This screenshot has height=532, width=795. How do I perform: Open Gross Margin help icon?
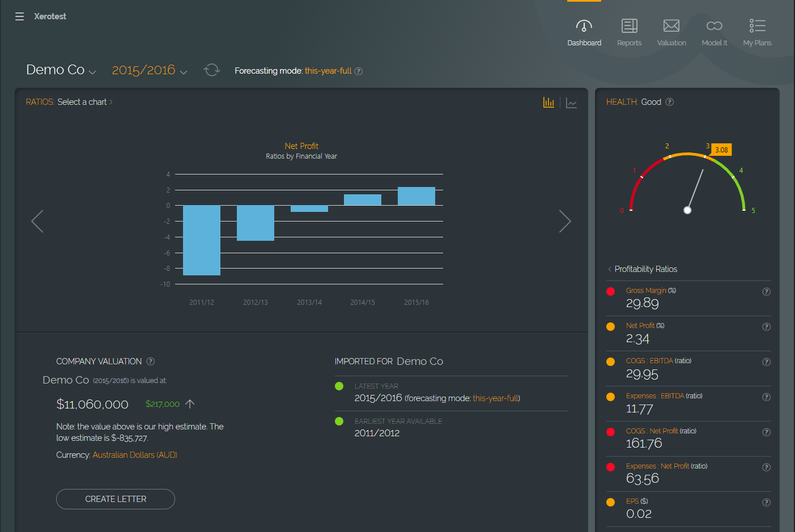(x=766, y=292)
